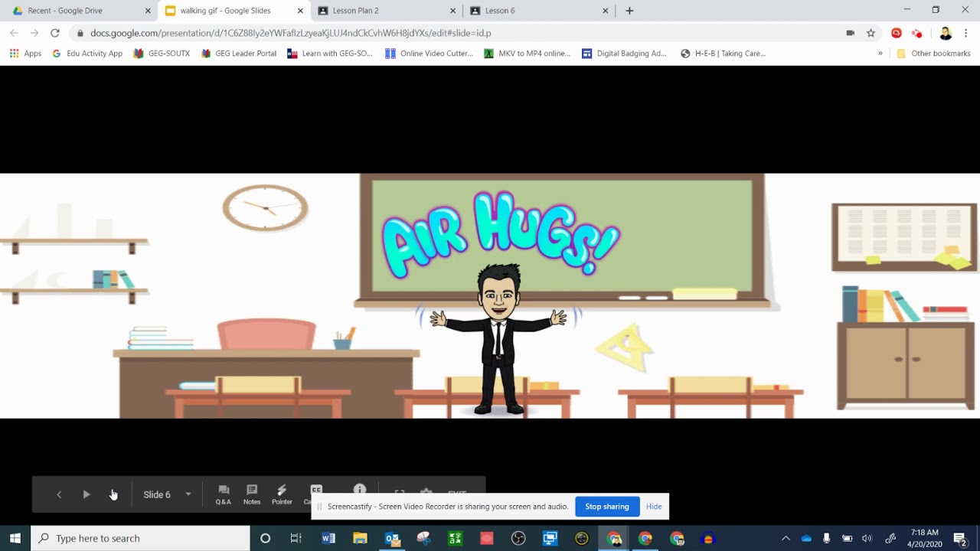
Task: Open Edu Activity App bookmark
Action: (x=87, y=54)
